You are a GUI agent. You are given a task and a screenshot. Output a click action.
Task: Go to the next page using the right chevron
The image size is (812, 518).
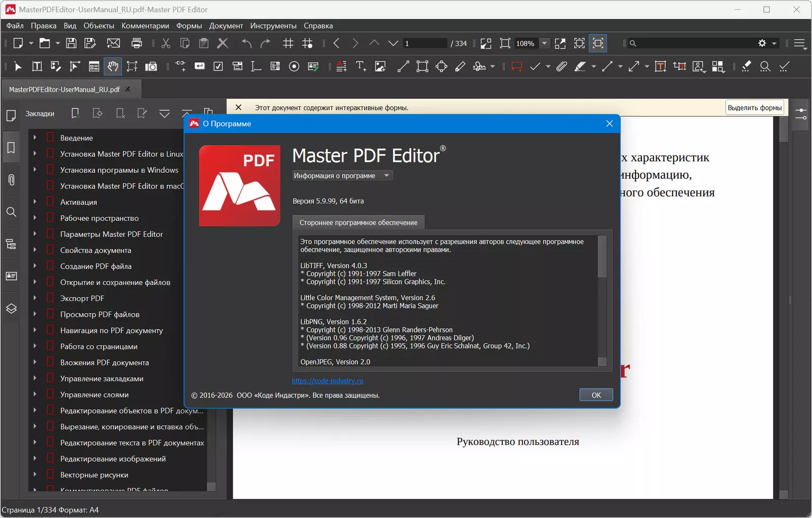355,43
